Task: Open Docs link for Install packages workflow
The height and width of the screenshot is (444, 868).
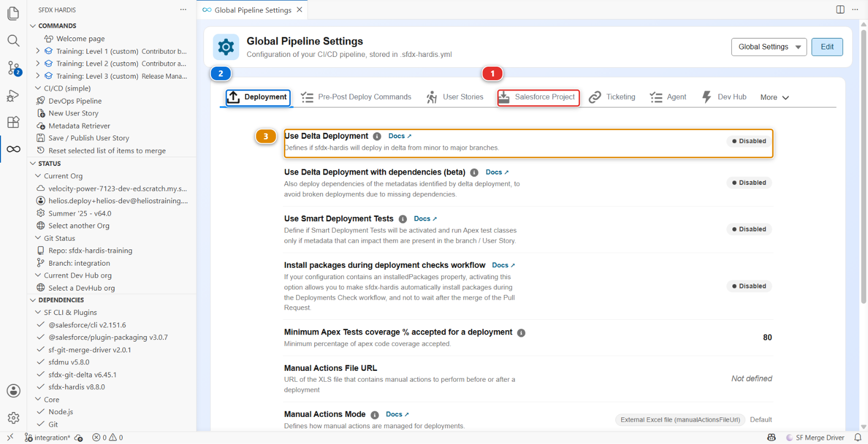Action: 503,265
